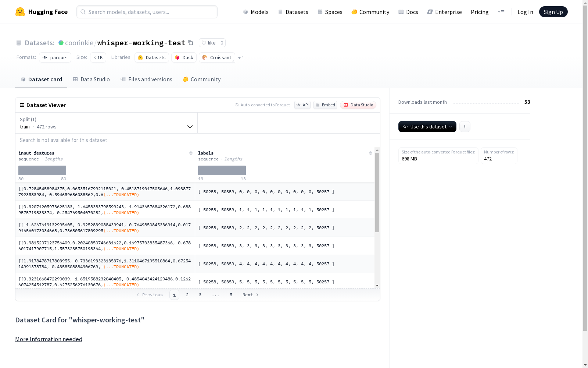Click the labels lengths histogram bar

point(222,170)
